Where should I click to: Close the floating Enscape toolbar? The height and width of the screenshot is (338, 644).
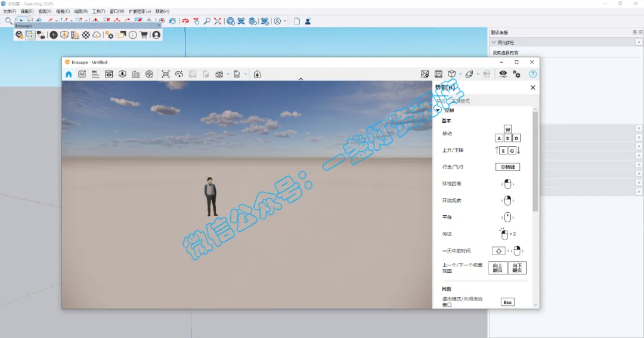(159, 26)
